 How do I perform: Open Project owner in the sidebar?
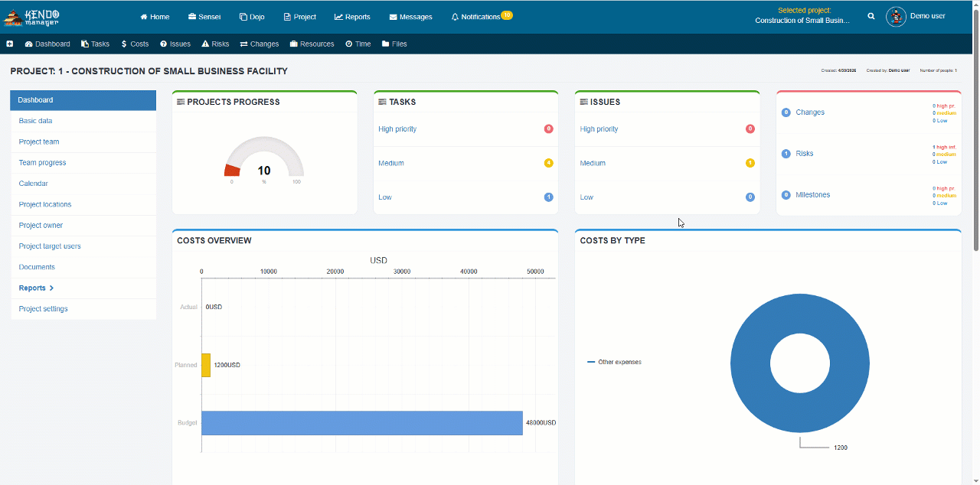tap(83, 225)
